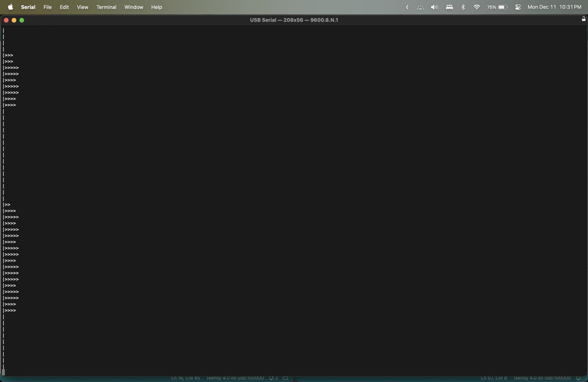Image resolution: width=588 pixels, height=382 pixels.
Task: Click the bell icon at far right status bar
Action: (578, 378)
